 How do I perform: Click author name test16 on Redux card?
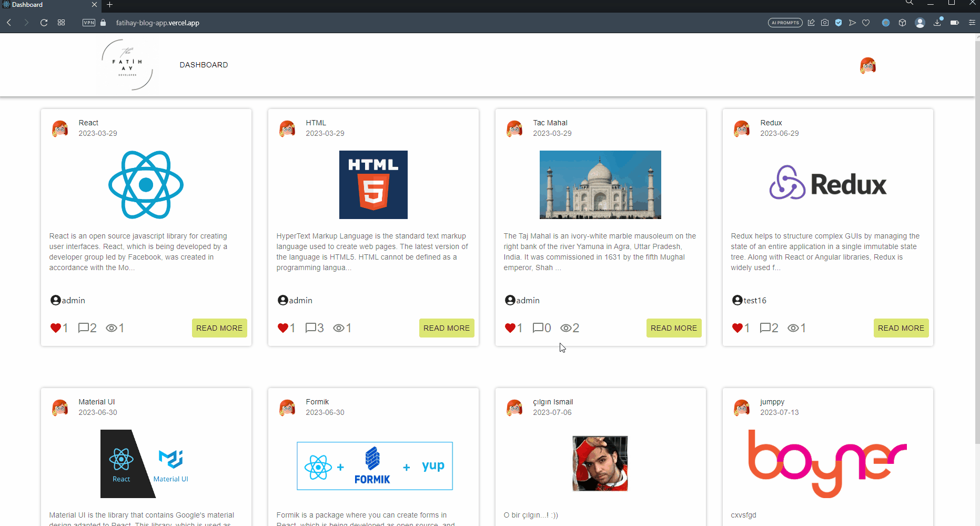click(755, 300)
